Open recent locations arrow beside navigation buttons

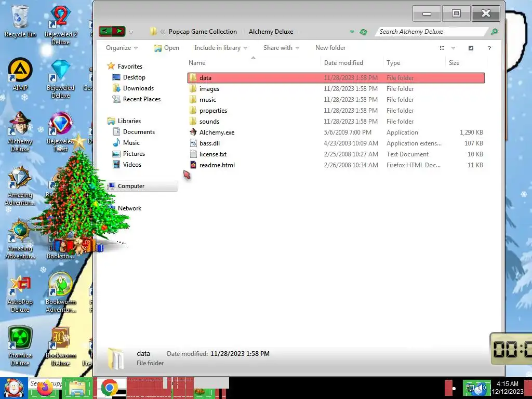pos(131,32)
